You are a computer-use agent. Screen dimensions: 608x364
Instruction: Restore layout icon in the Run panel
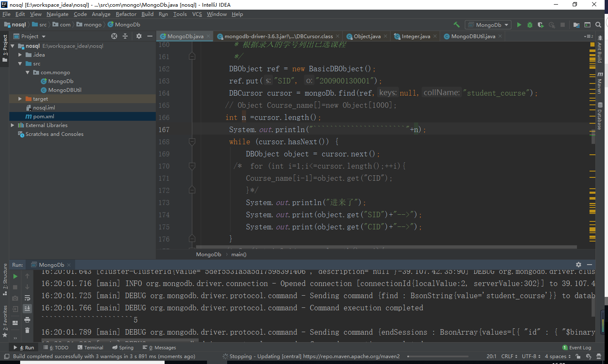(x=15, y=323)
